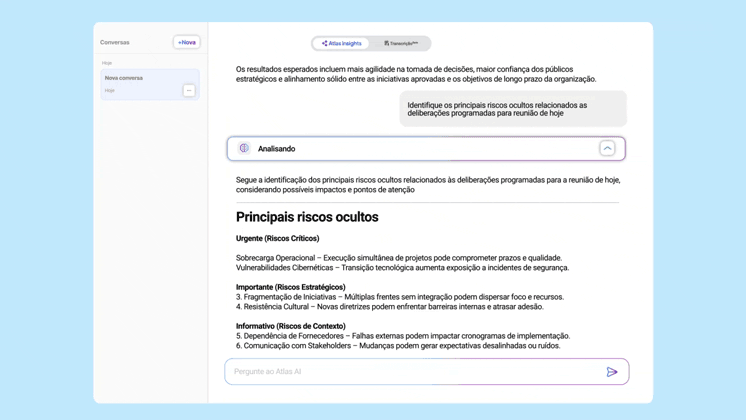Select the Nova conversa item in the sidebar

pos(140,80)
